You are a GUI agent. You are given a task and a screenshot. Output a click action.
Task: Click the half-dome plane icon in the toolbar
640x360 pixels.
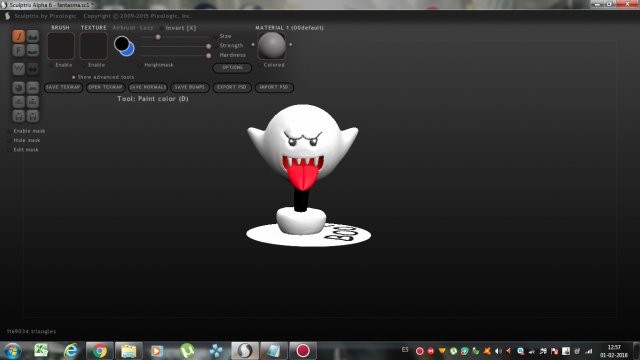[x=33, y=88]
